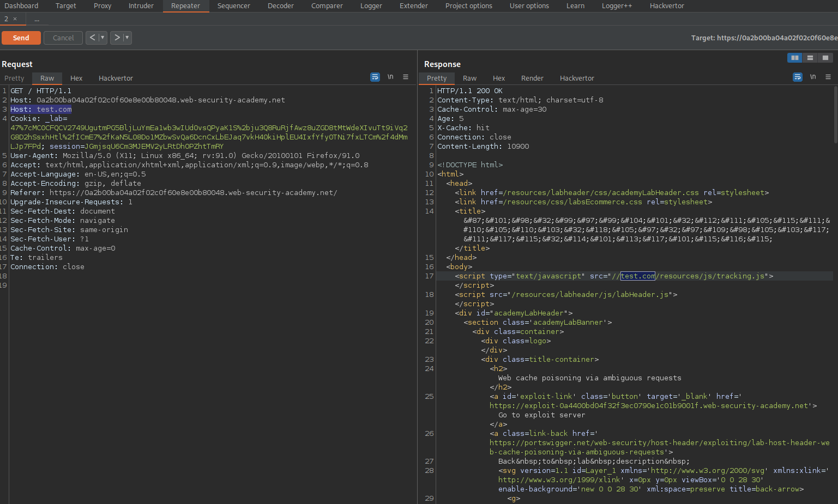
Task: Click 'Web cache poisoning via ambiguous requests' text
Action: (590, 378)
